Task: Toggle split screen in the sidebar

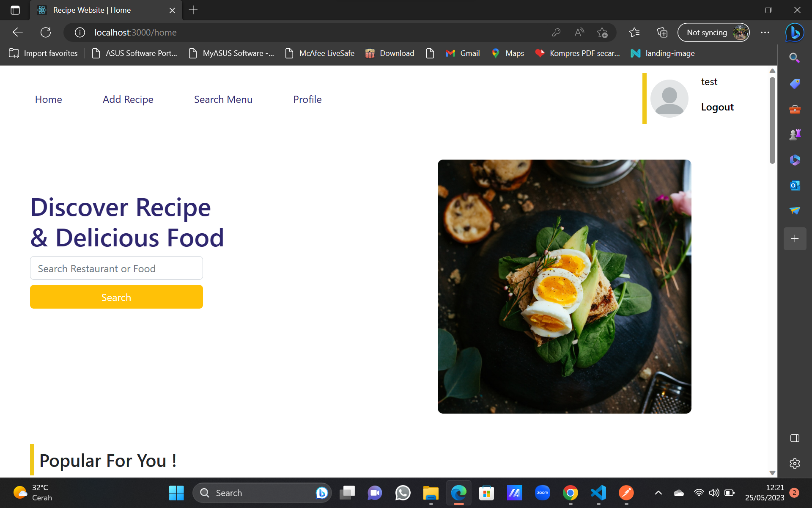Action: pyautogui.click(x=795, y=438)
